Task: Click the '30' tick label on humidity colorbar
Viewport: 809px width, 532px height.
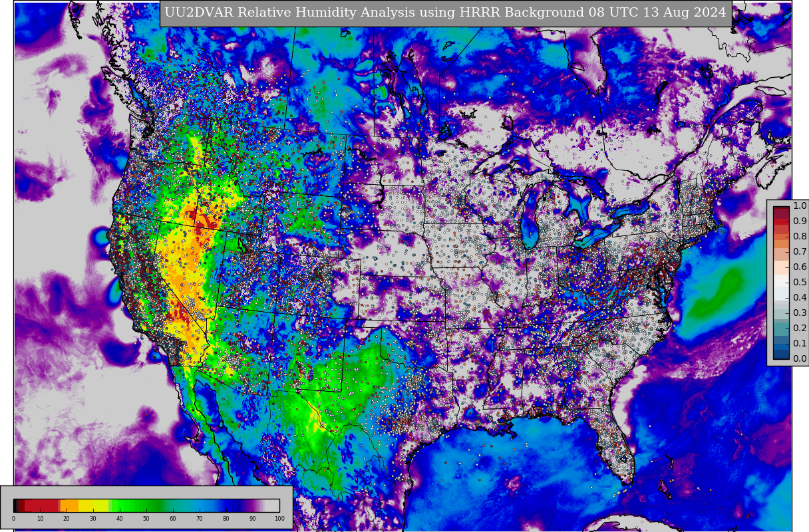Action: [93, 519]
